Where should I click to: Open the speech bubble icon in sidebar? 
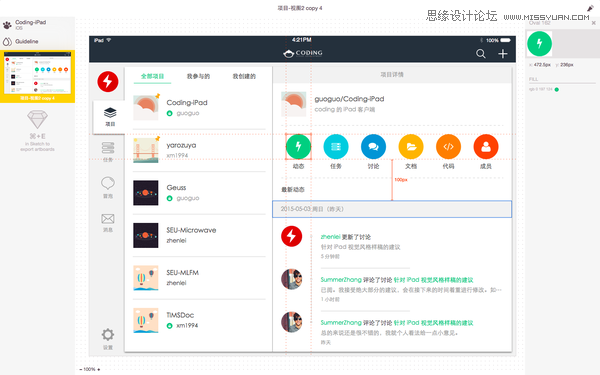point(108,183)
